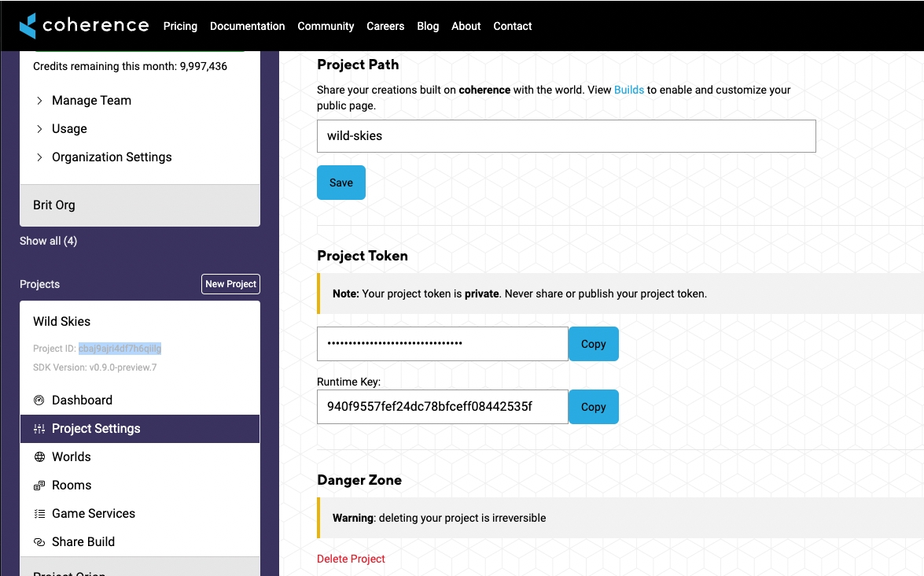Image resolution: width=924 pixels, height=576 pixels.
Task: Click the coherence logo icon
Action: click(28, 25)
